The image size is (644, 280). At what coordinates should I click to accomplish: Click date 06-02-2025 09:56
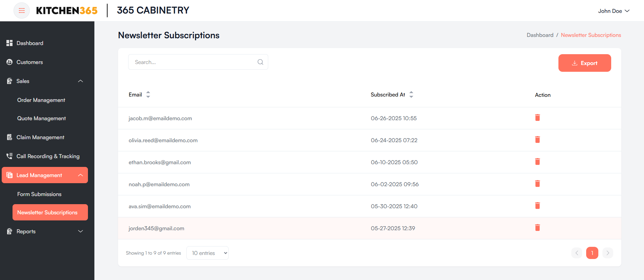(395, 184)
